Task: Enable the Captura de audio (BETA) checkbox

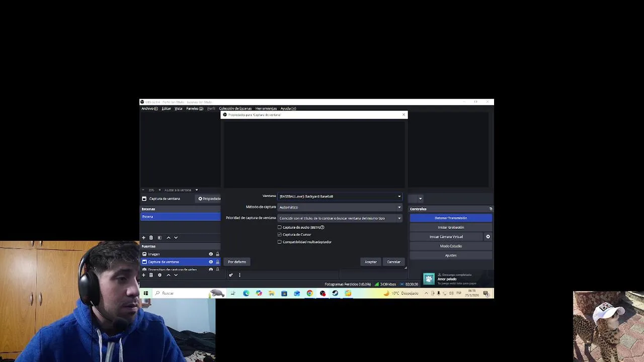Action: pos(280,227)
